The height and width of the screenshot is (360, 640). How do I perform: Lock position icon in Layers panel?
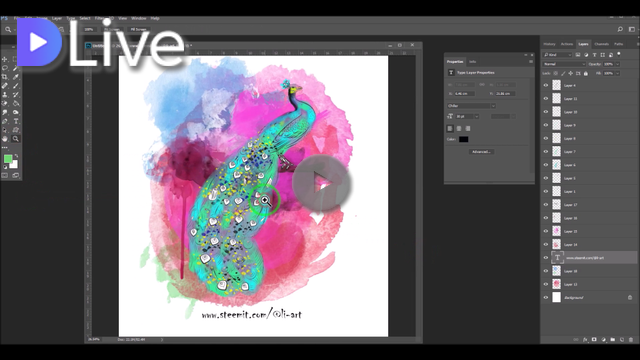(x=571, y=73)
